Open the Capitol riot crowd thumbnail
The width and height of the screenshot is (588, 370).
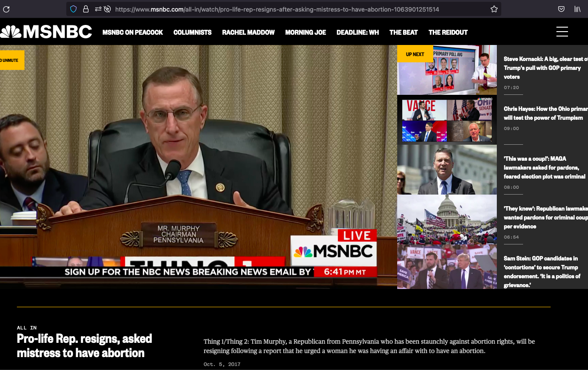(x=447, y=220)
